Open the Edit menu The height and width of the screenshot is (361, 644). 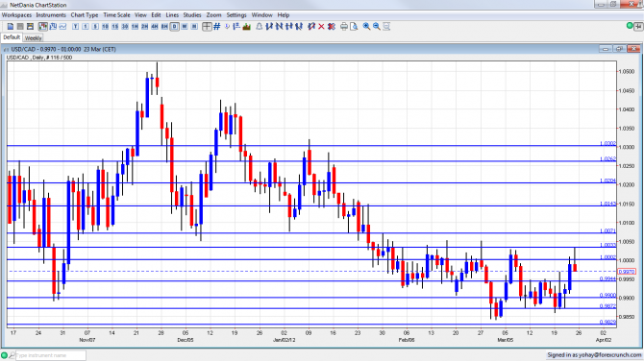coord(156,15)
